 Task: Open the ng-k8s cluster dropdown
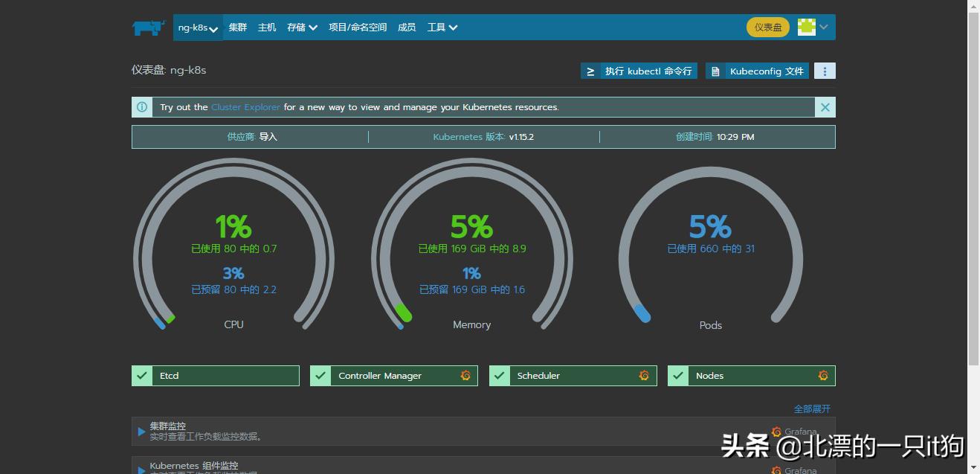pos(198,28)
